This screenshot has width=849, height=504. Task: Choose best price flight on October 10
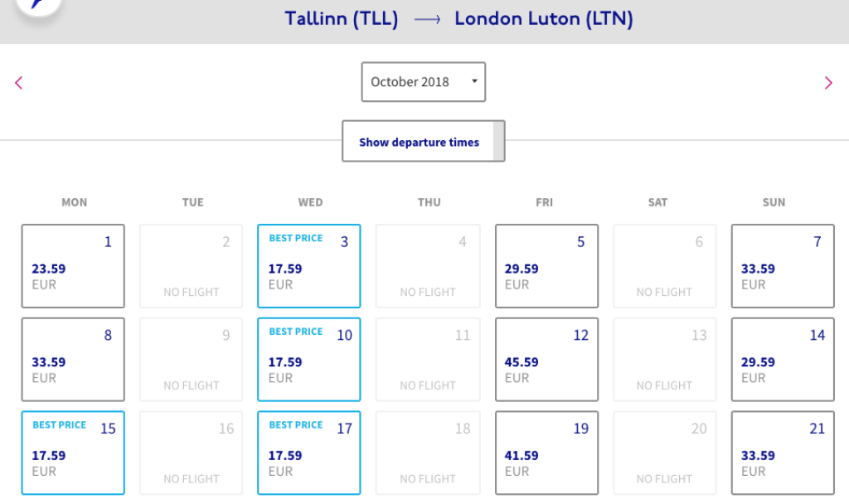click(309, 359)
